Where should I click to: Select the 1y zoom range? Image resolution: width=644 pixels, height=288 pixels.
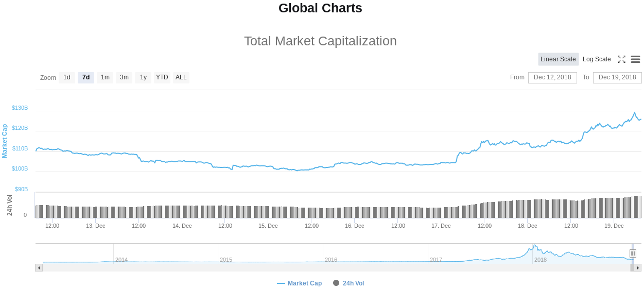(143, 78)
